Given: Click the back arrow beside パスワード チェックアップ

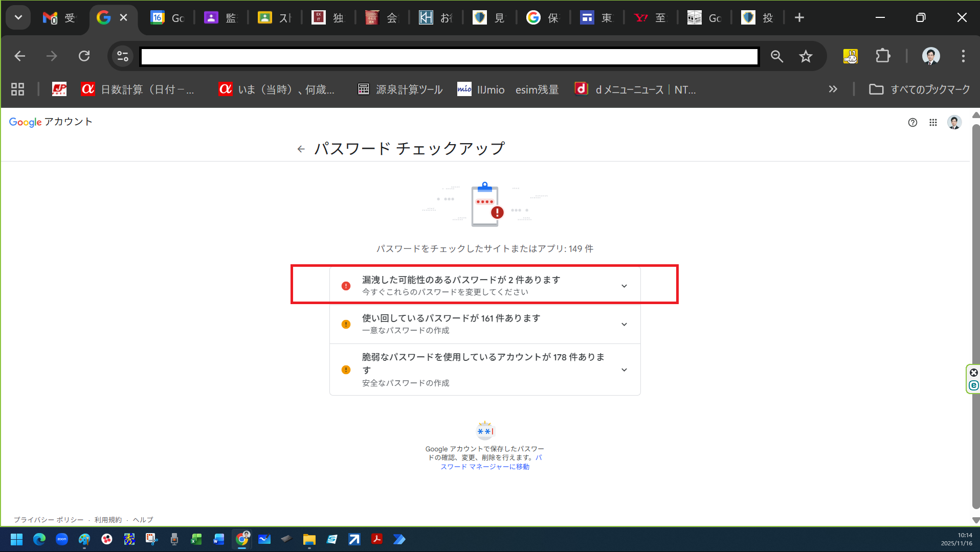Looking at the screenshot, I should point(301,149).
